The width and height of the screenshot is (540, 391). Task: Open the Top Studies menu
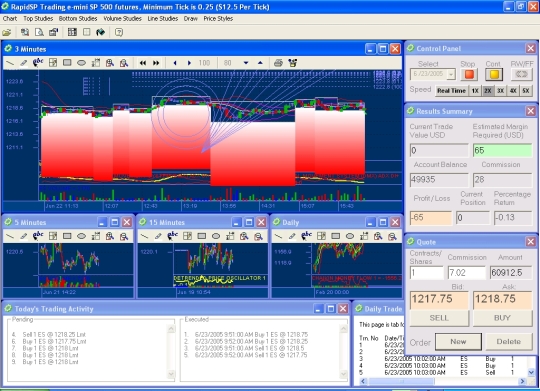pyautogui.click(x=38, y=19)
